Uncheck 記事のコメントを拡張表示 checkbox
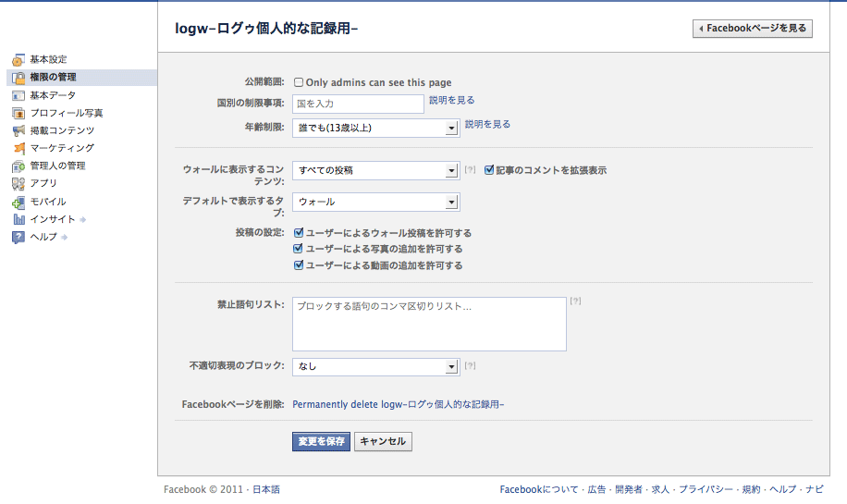The height and width of the screenshot is (504, 847). [489, 170]
